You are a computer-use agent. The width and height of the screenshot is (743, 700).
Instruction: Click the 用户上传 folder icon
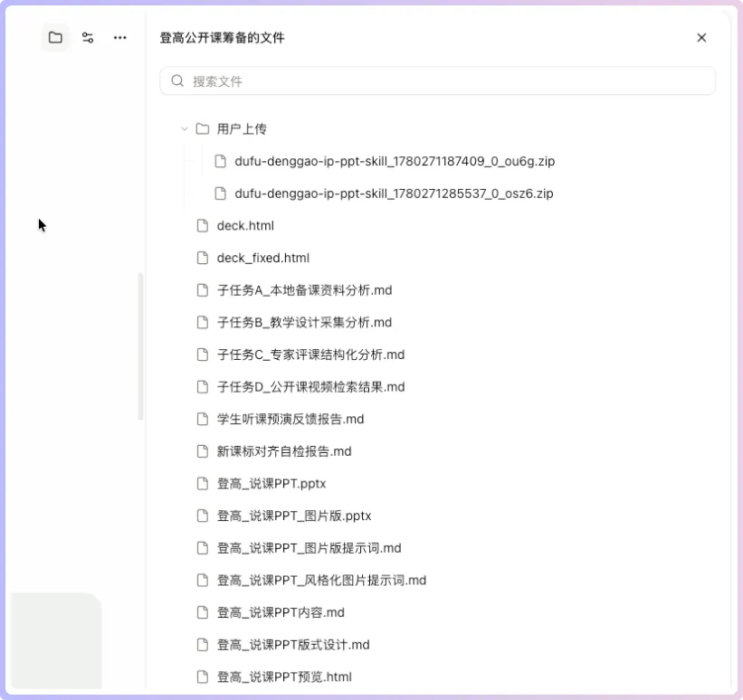tap(203, 128)
